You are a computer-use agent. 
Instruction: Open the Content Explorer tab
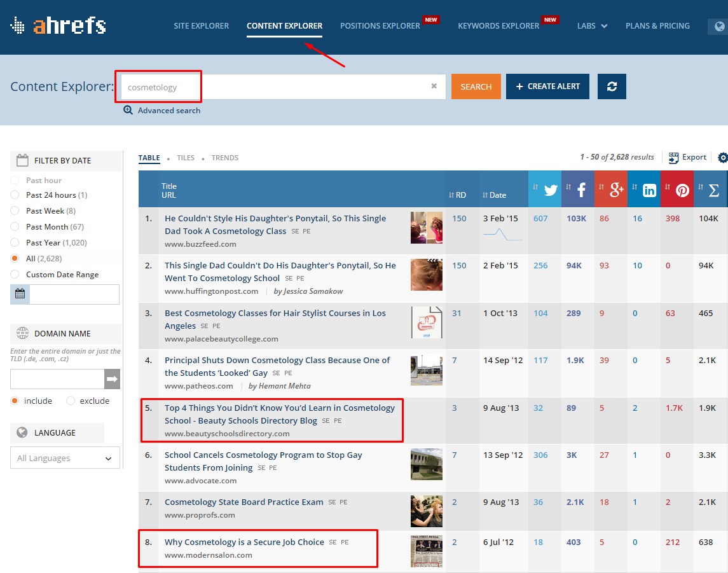[x=285, y=26]
